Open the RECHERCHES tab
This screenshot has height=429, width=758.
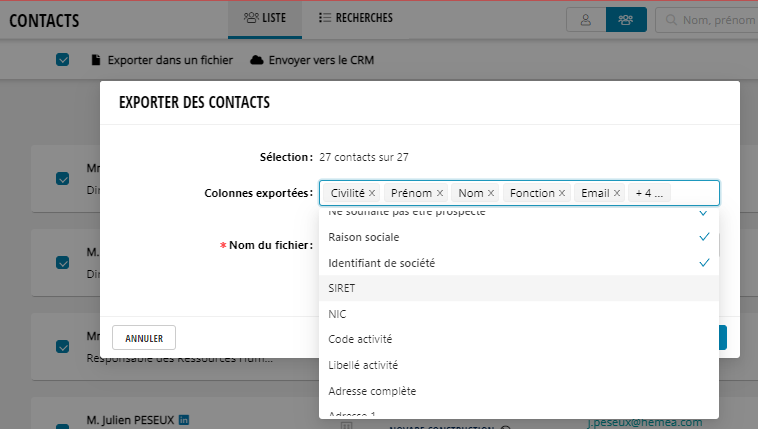click(x=356, y=18)
